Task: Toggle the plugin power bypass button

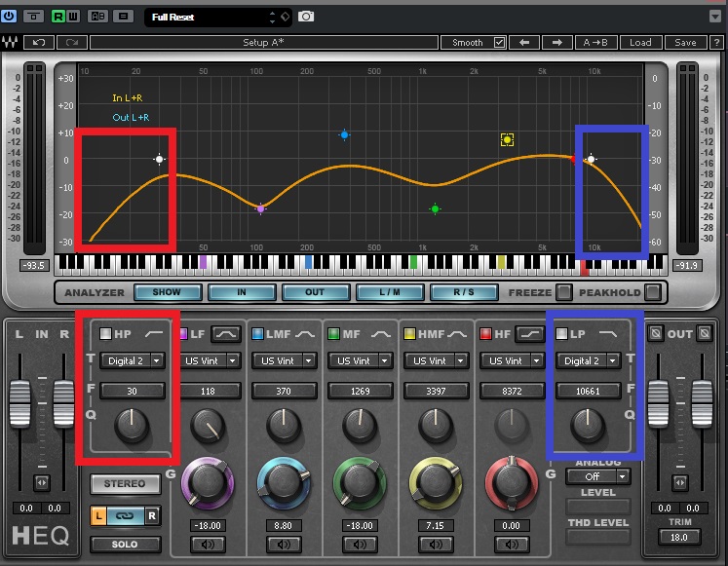Action: pos(9,17)
